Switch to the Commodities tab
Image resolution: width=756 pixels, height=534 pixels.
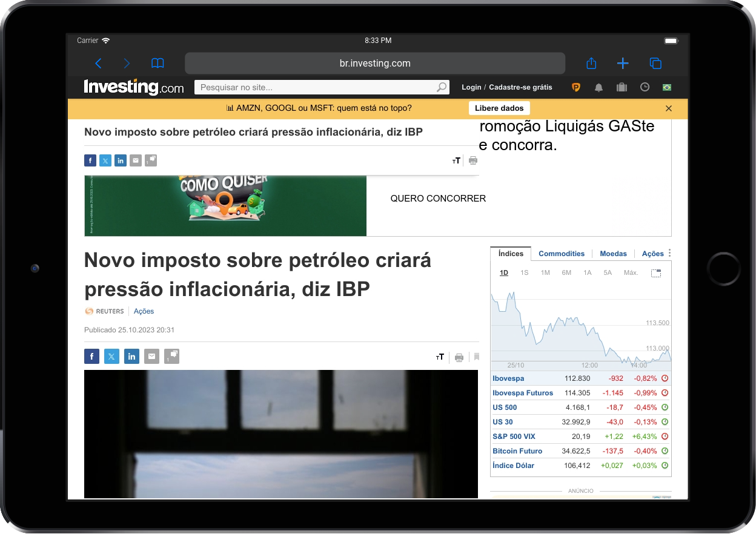(x=562, y=254)
